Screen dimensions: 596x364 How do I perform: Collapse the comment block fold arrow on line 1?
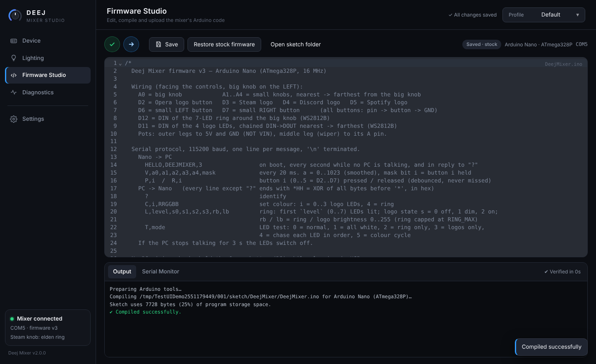120,64
